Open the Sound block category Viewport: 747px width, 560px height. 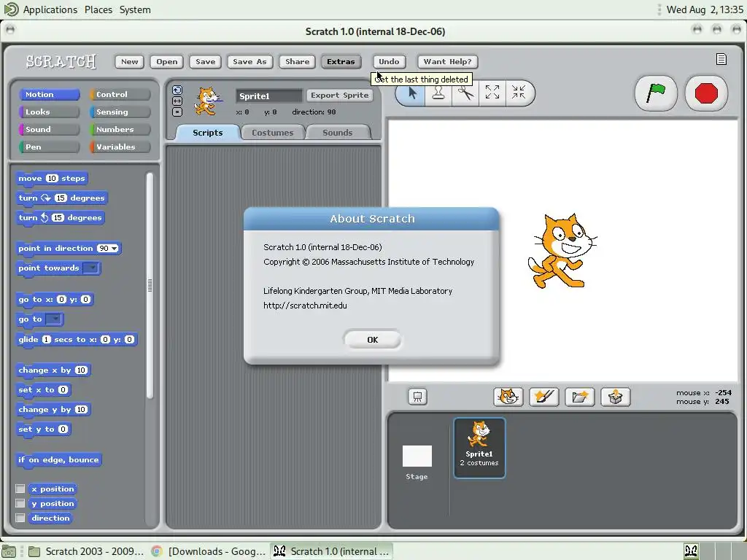click(x=49, y=129)
